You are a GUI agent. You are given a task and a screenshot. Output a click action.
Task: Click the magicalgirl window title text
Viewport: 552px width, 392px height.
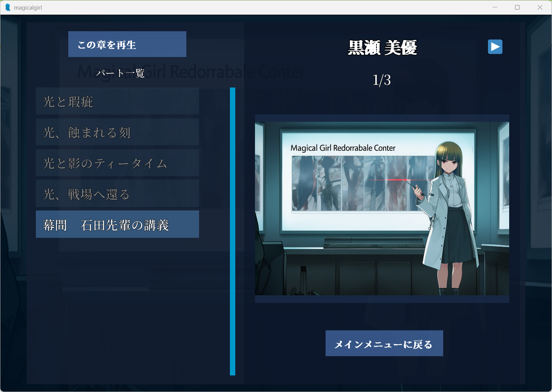(28, 8)
